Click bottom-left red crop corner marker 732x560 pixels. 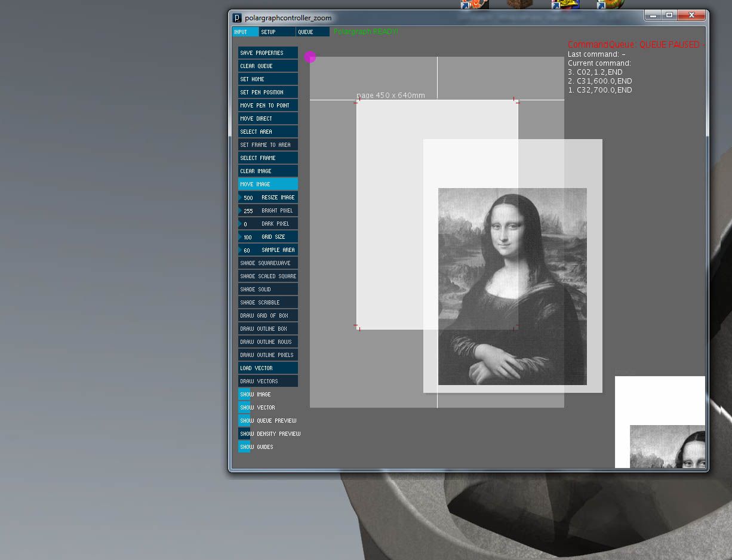coord(357,327)
